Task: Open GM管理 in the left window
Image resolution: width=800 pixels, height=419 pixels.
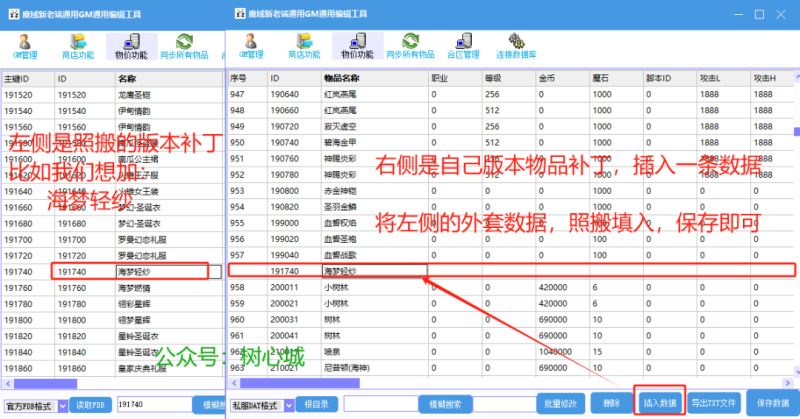Action: tap(25, 46)
